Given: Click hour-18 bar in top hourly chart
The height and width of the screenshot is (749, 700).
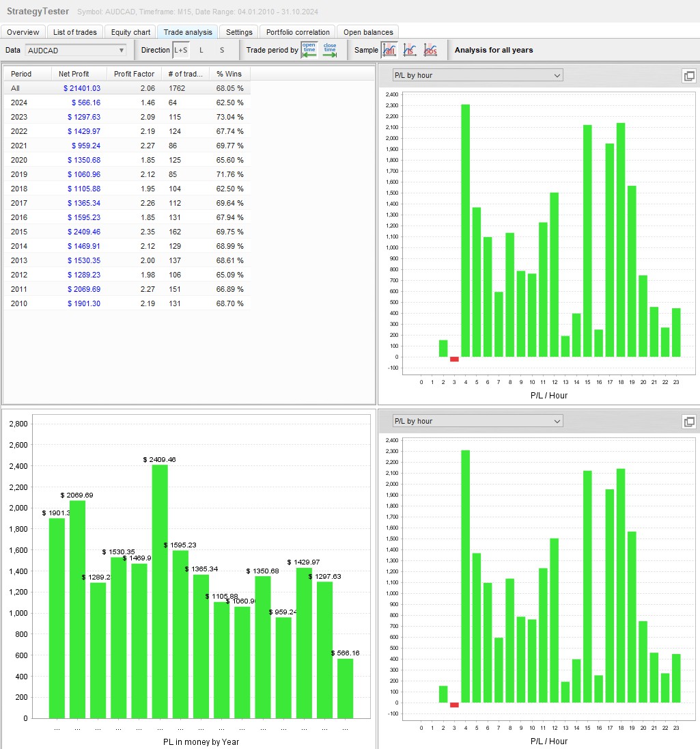Looking at the screenshot, I should tap(621, 240).
